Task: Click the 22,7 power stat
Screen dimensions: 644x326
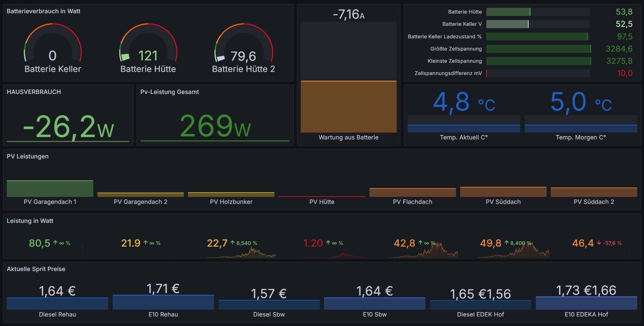Action: [x=217, y=243]
